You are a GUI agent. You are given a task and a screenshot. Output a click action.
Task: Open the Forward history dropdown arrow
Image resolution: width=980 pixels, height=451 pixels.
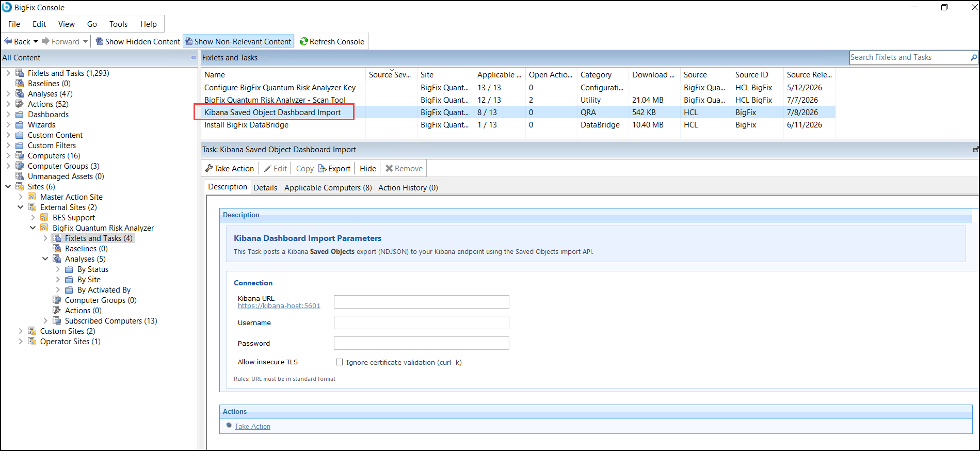[x=85, y=41]
